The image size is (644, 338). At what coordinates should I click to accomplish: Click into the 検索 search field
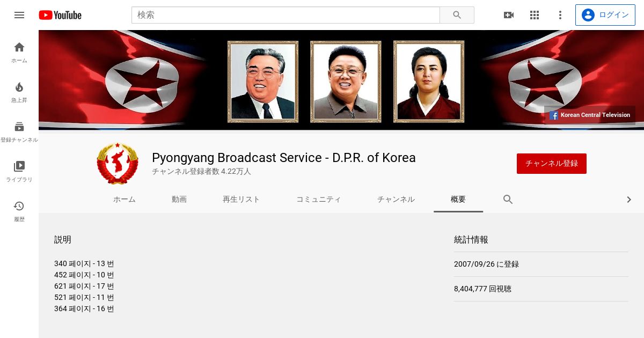pos(286,15)
